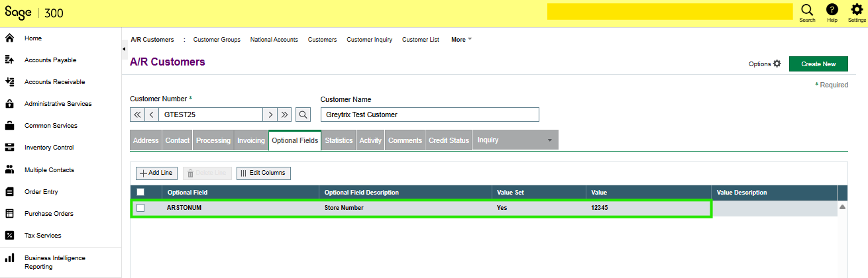The width and height of the screenshot is (868, 278).
Task: Click the Multiple Contacts people icon
Action: tap(10, 169)
